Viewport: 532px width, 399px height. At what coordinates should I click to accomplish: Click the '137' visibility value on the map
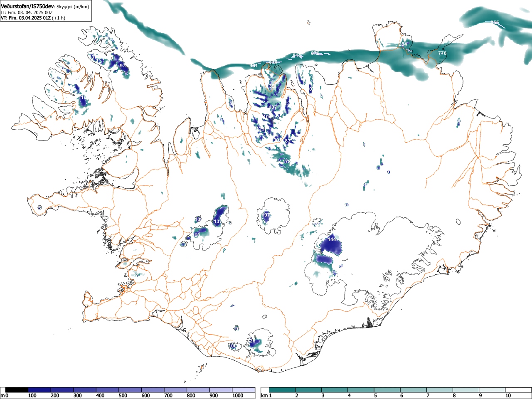[x=217, y=222]
